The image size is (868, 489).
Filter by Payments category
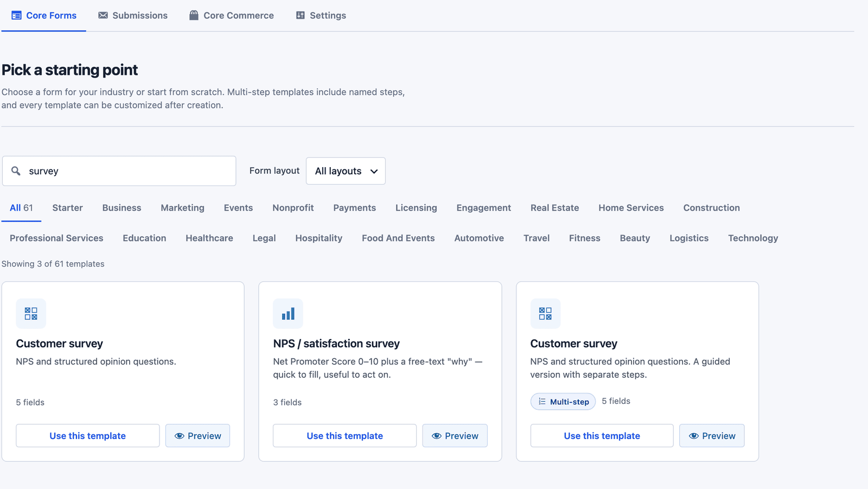coord(354,208)
